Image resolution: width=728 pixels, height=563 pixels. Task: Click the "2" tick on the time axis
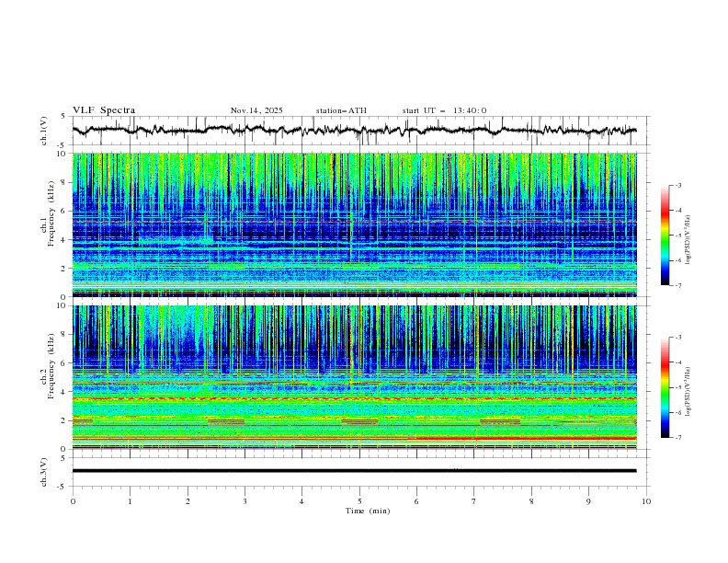tap(188, 501)
